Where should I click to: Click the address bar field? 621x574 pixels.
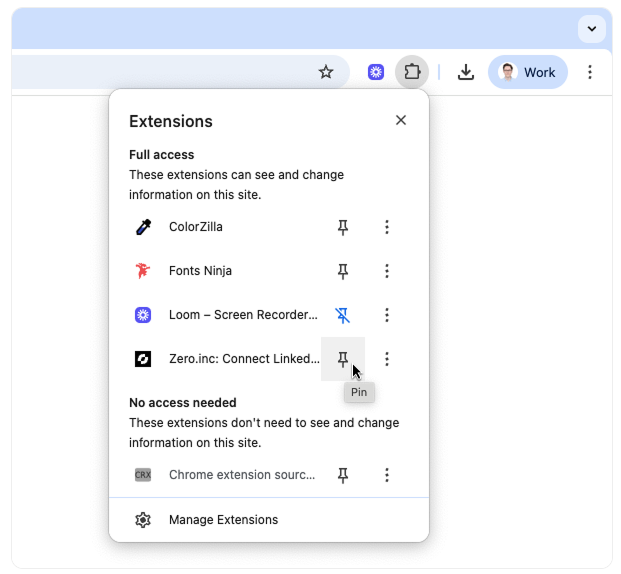[180, 72]
